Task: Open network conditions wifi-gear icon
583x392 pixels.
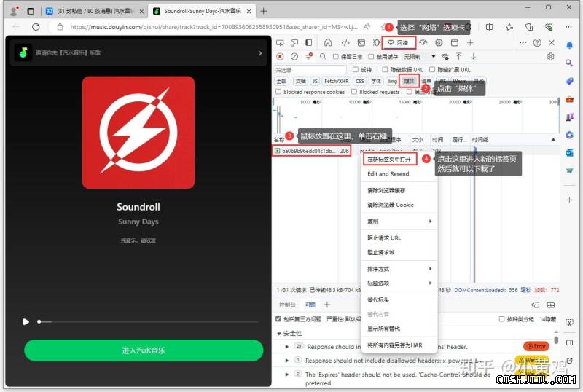Action: click(x=445, y=57)
